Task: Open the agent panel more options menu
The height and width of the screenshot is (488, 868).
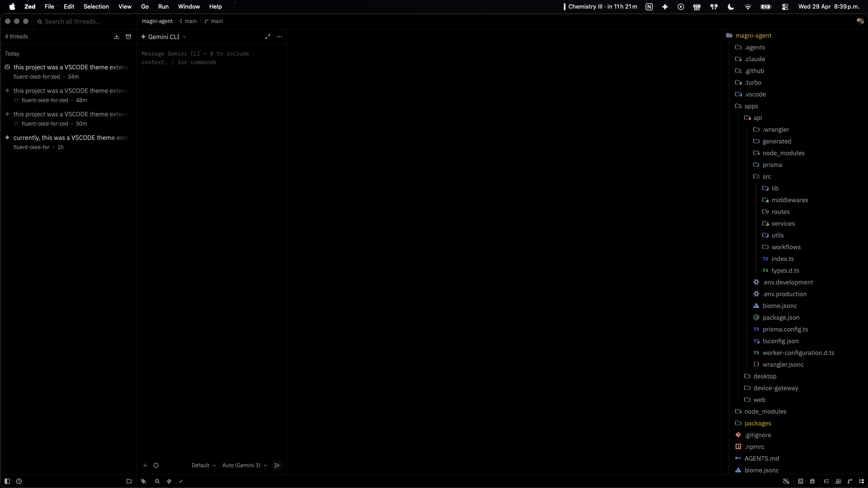Action: pos(279,37)
